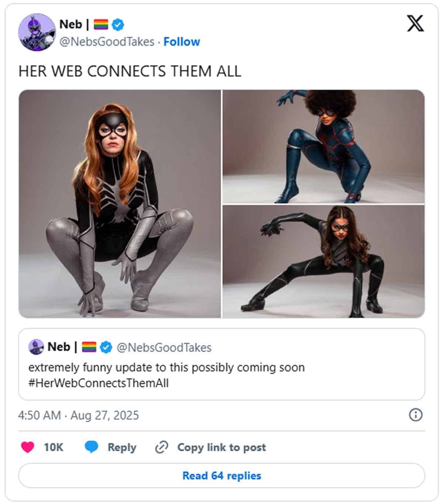Open Read 64 replies
Viewport: 443px width, 504px height.
point(221,476)
